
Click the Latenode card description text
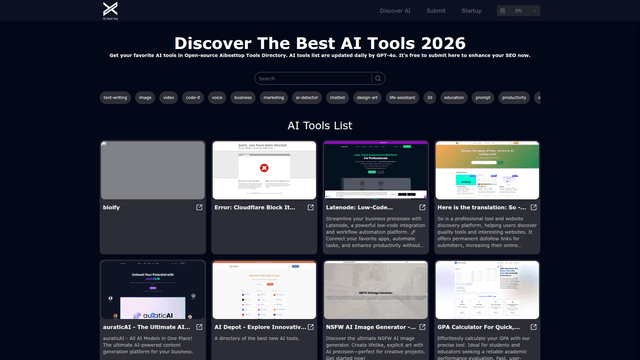pos(376,232)
